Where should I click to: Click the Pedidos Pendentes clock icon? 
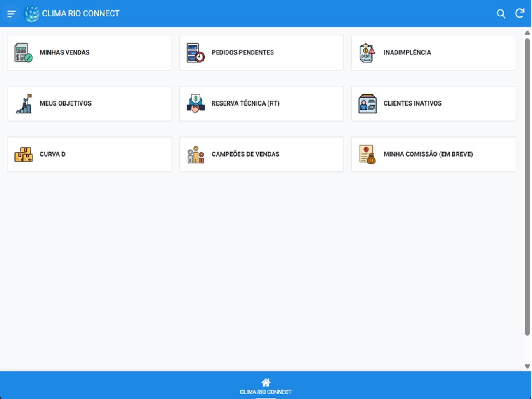coord(195,53)
